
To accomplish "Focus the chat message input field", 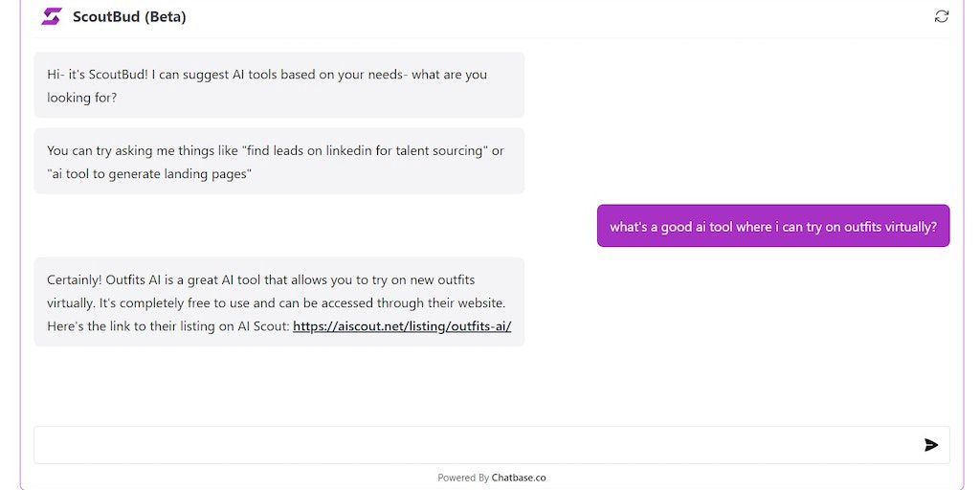I will point(474,445).
